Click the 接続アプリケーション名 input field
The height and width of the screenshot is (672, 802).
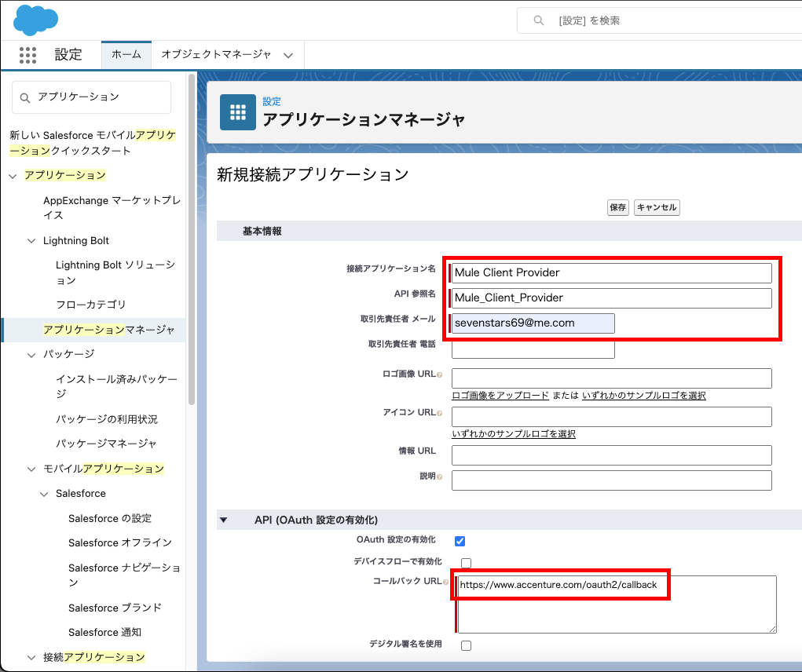611,273
